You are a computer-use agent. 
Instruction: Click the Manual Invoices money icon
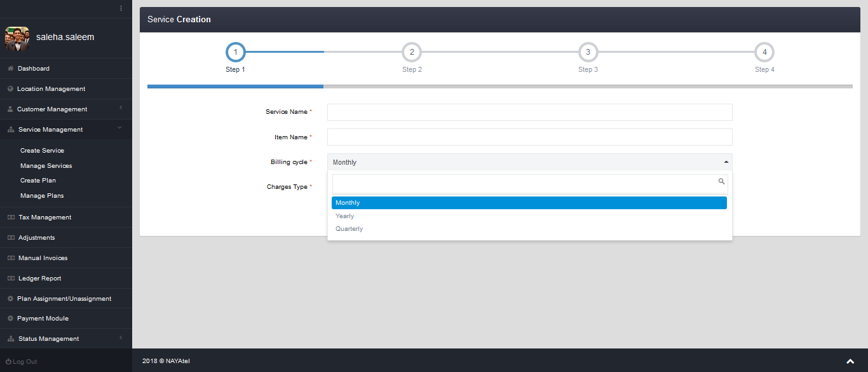[x=11, y=258]
